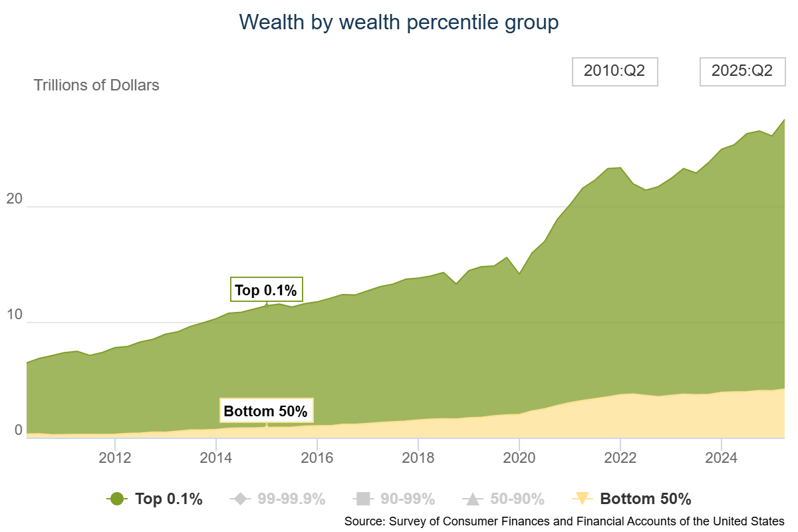Viewport: 798px width, 532px height.
Task: Click the diamond 99-99.9% legend marker
Action: (241, 499)
